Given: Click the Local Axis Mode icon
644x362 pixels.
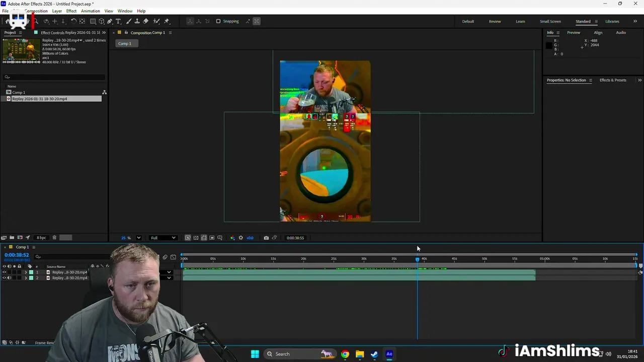Looking at the screenshot, I should tap(190, 21).
